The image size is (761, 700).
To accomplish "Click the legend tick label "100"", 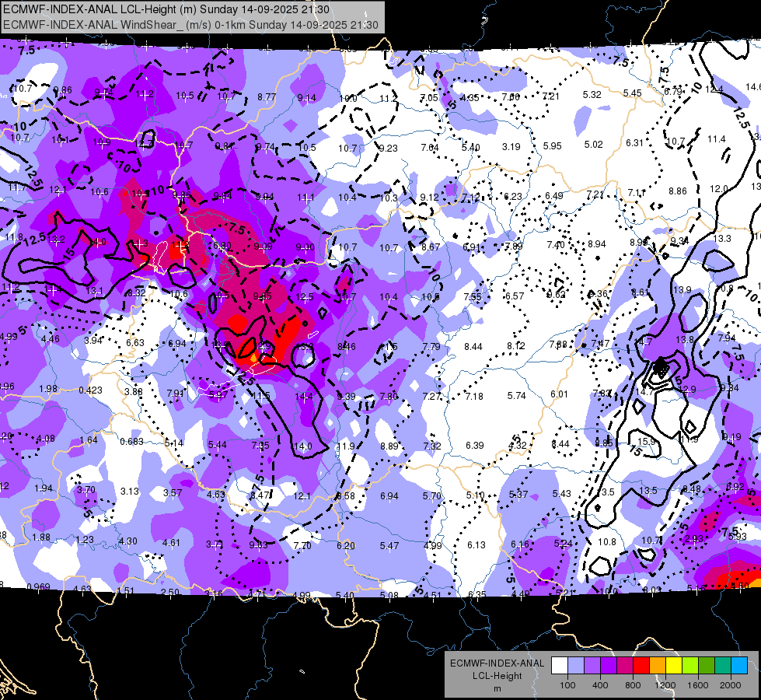I will pos(567,685).
